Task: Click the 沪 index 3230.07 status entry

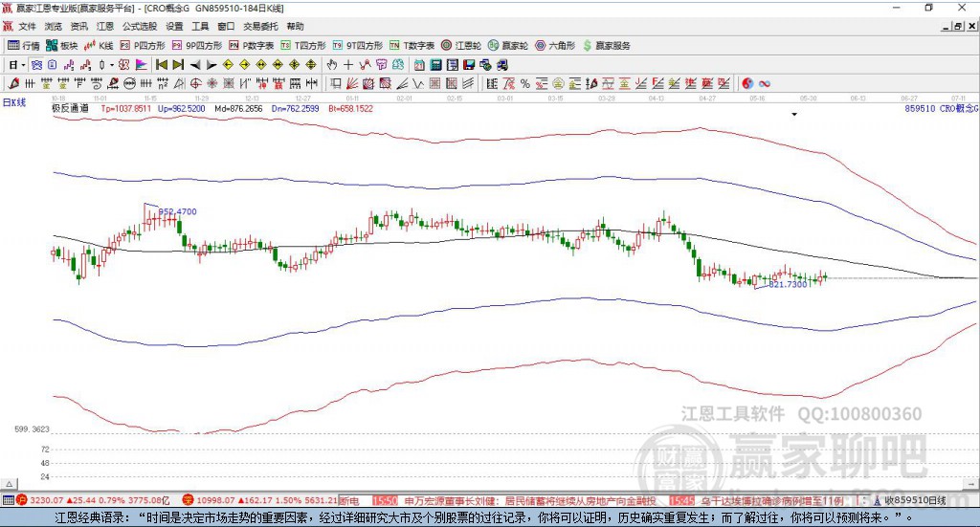Action: 93,500
